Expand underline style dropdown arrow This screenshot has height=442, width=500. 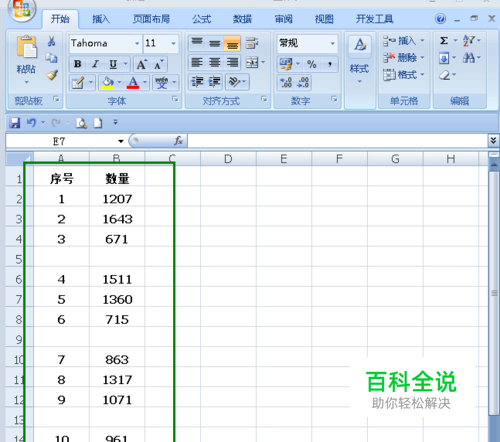tap(126, 63)
